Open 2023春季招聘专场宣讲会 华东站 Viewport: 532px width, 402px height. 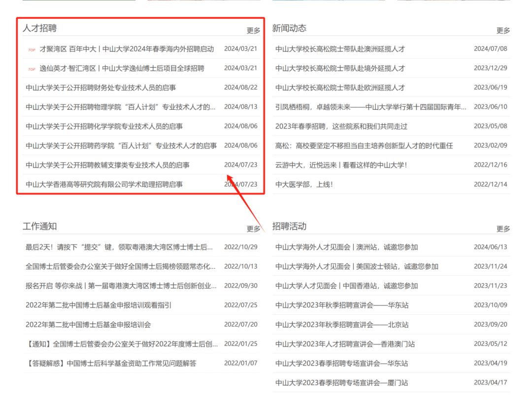342,363
